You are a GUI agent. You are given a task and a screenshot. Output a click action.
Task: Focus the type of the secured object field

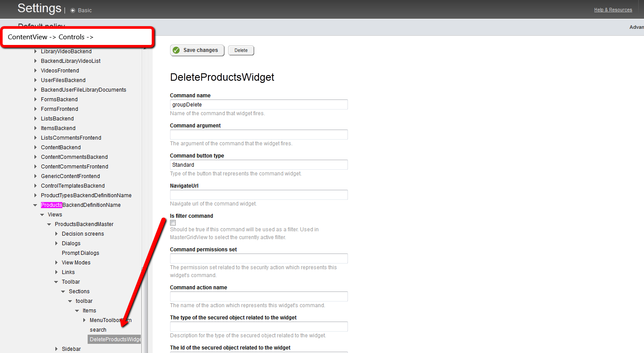(x=259, y=327)
